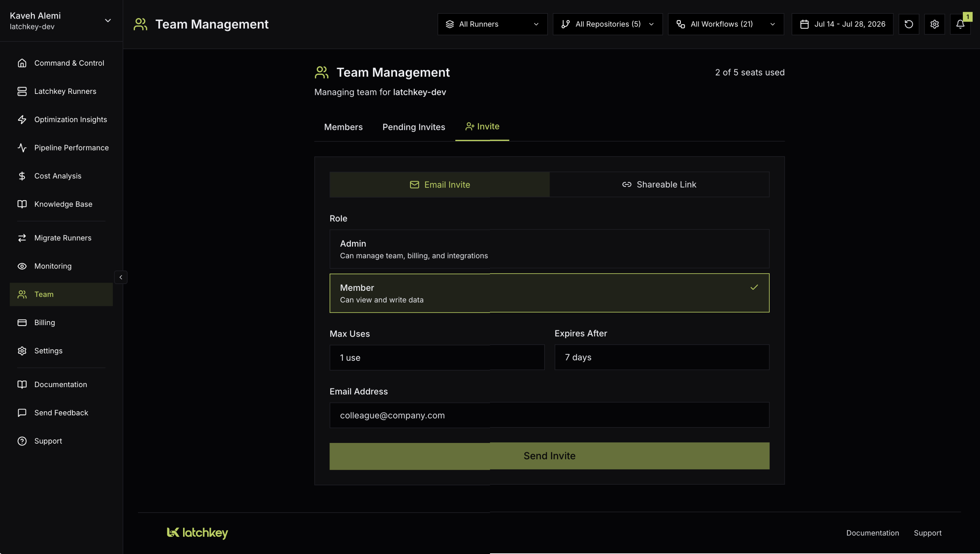Click the "2 of 5 seats used" text
980x554 pixels.
(749, 72)
